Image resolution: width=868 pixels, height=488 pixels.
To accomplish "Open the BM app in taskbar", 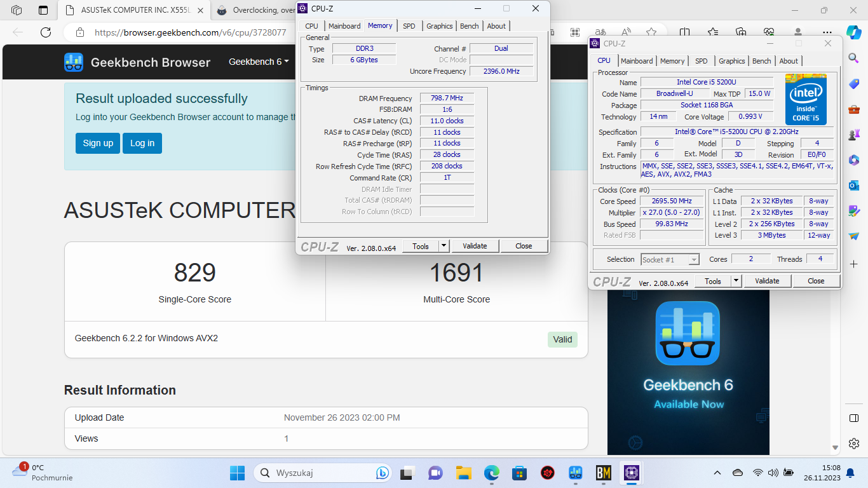I will pos(604,473).
